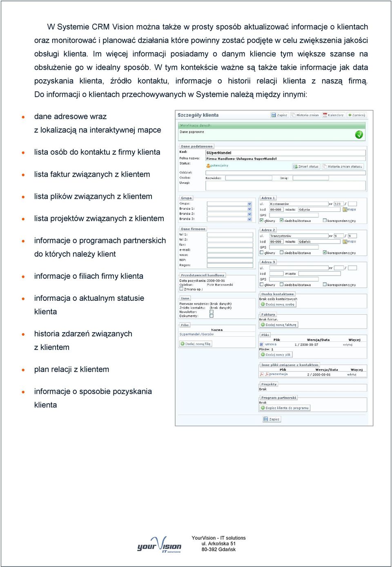The width and height of the screenshot is (392, 567).
Task: Click the yourVision logo in the footer
Action: point(159,545)
